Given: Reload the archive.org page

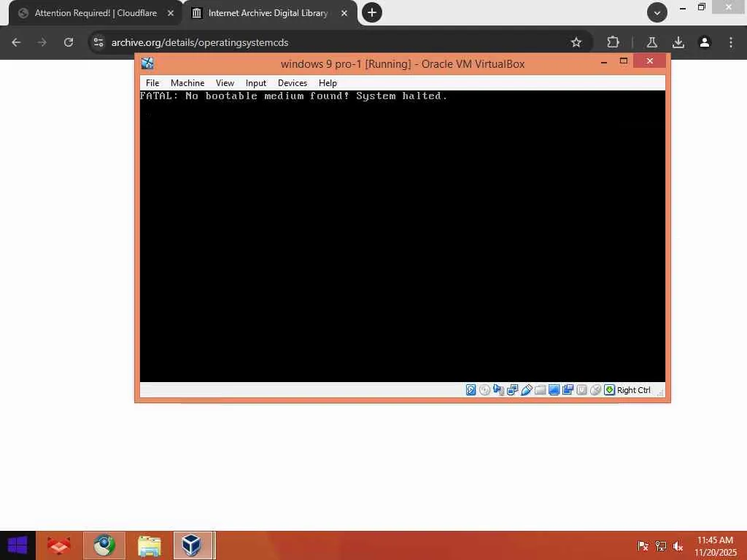Looking at the screenshot, I should pyautogui.click(x=69, y=42).
